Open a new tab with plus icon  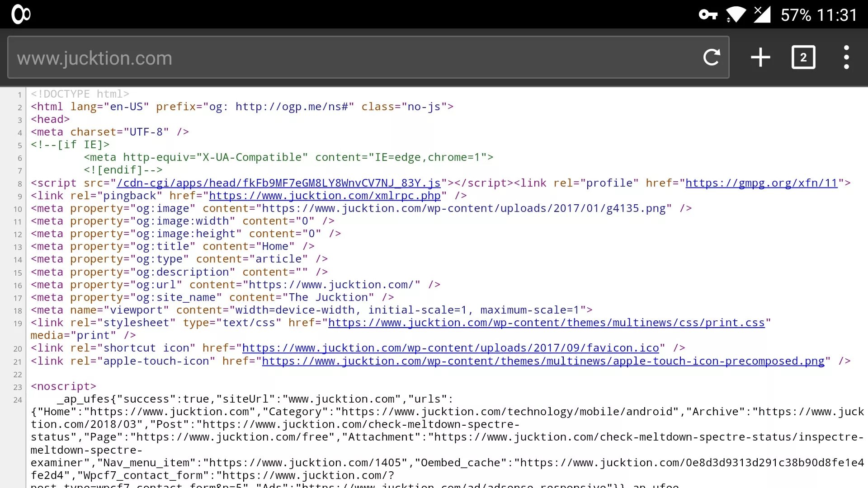click(760, 57)
